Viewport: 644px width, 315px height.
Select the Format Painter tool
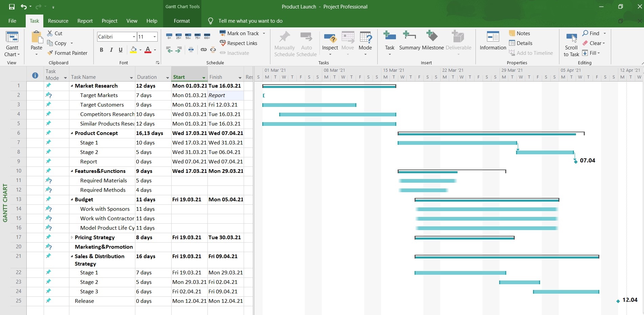tap(67, 53)
